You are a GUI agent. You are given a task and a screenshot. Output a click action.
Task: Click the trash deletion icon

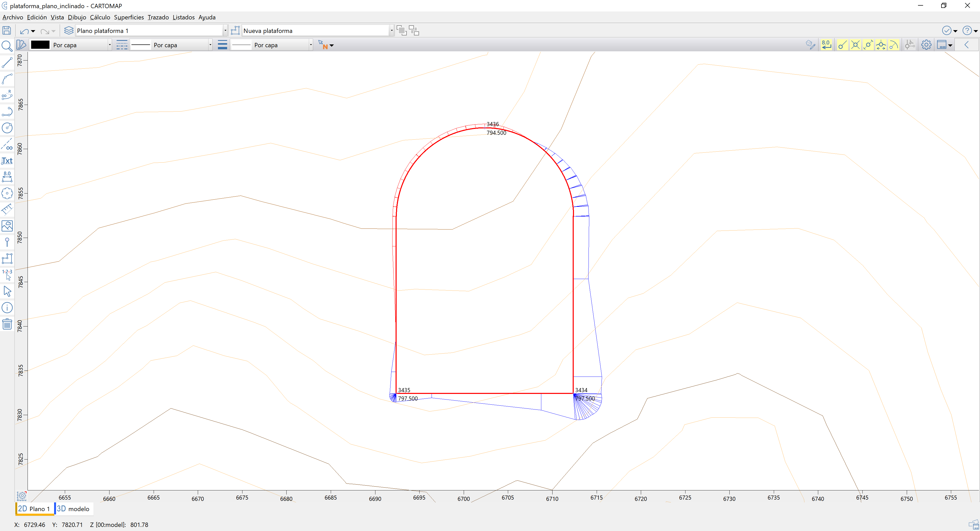point(7,324)
